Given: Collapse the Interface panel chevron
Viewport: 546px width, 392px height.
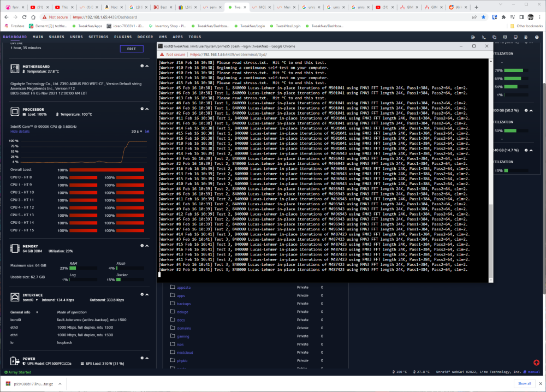Looking at the screenshot, I should pos(147,294).
